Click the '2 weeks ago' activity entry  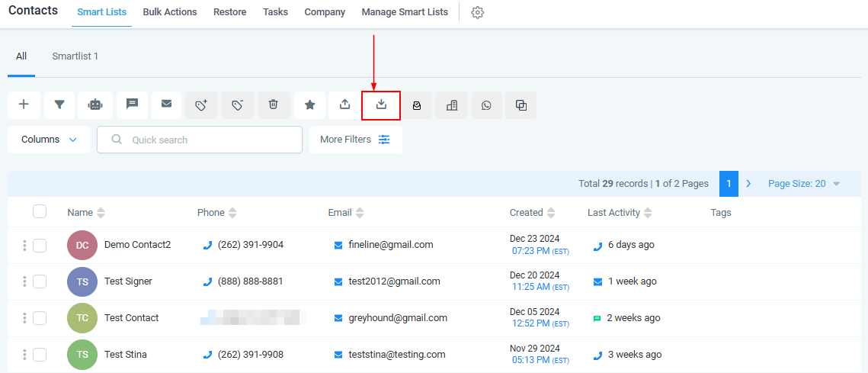click(x=634, y=317)
